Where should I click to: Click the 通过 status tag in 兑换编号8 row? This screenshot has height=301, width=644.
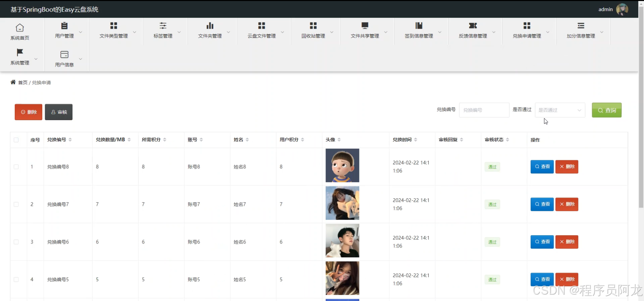[492, 167]
